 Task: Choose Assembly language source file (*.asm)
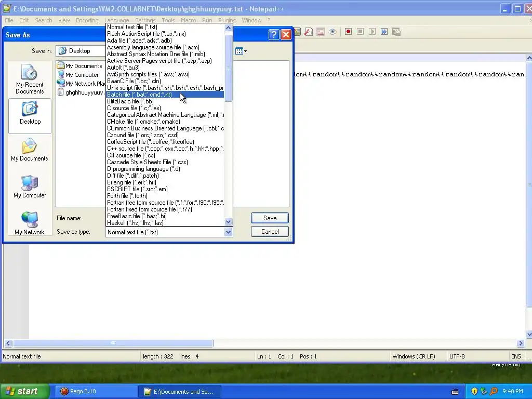click(x=165, y=47)
